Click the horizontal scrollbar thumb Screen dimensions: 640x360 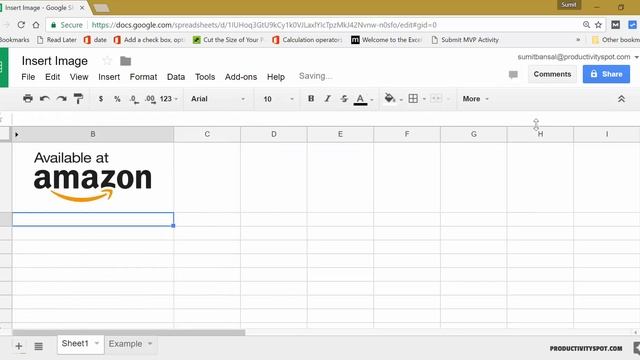129,333
